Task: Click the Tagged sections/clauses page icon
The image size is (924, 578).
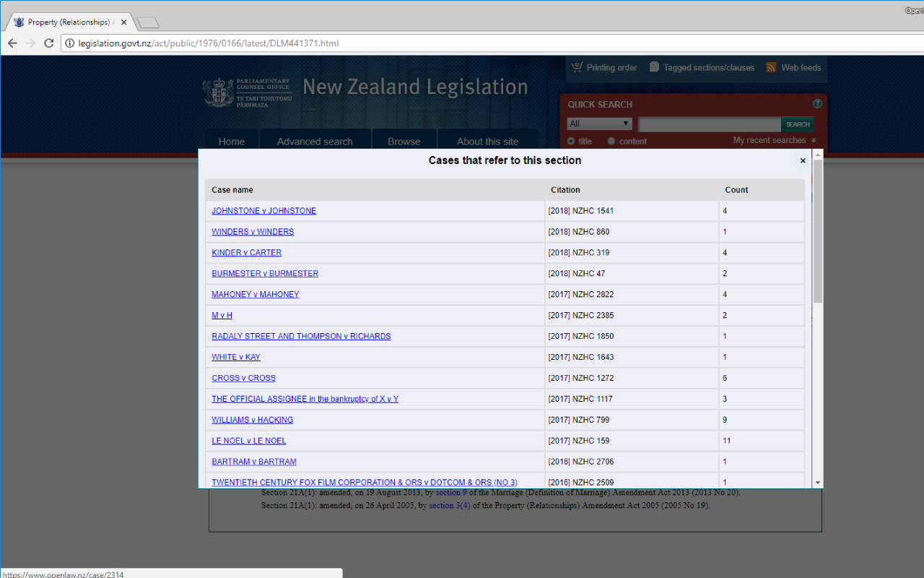Action: (x=654, y=67)
